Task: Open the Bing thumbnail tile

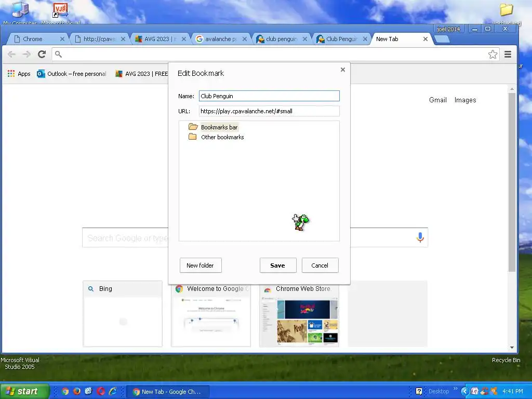Action: pos(123,314)
